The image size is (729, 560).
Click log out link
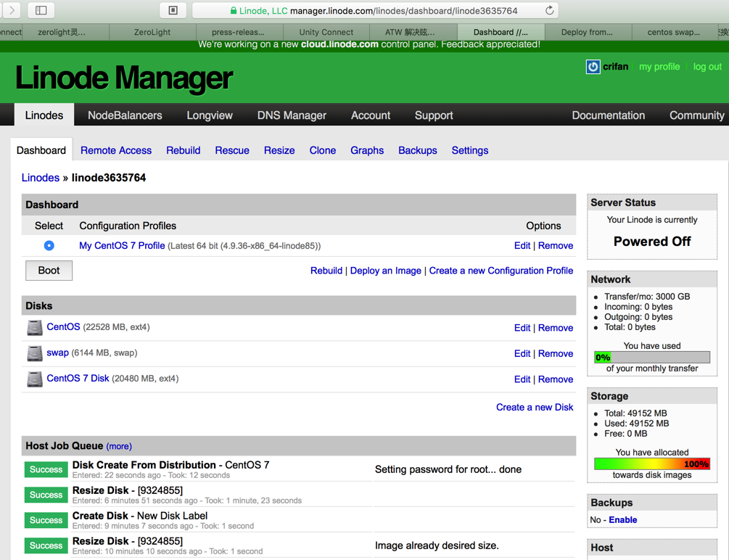[x=708, y=67]
